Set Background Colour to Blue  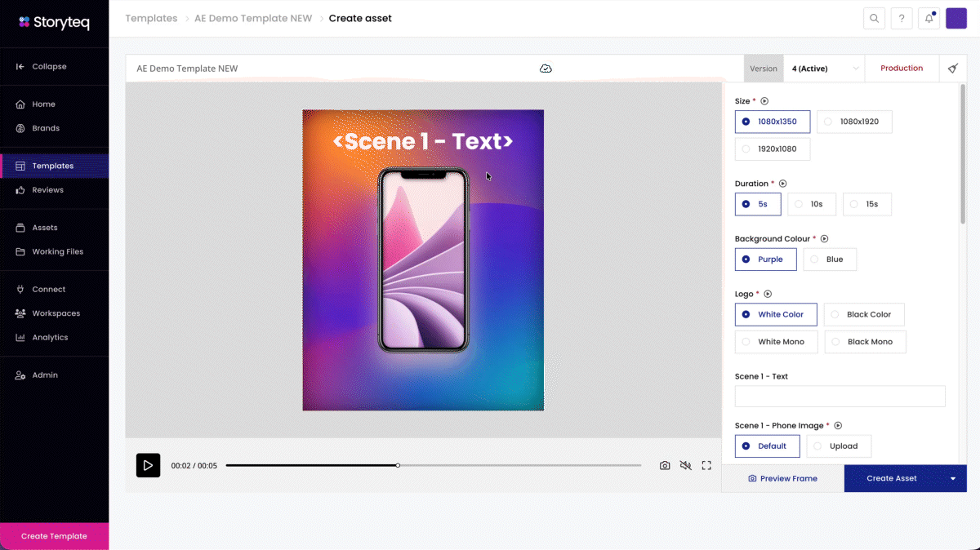click(830, 259)
